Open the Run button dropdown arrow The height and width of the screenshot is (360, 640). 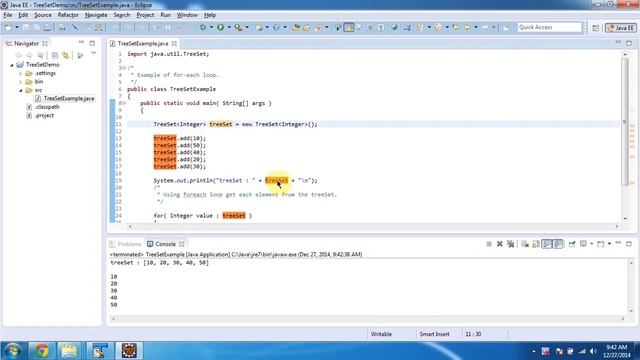pos(229,27)
